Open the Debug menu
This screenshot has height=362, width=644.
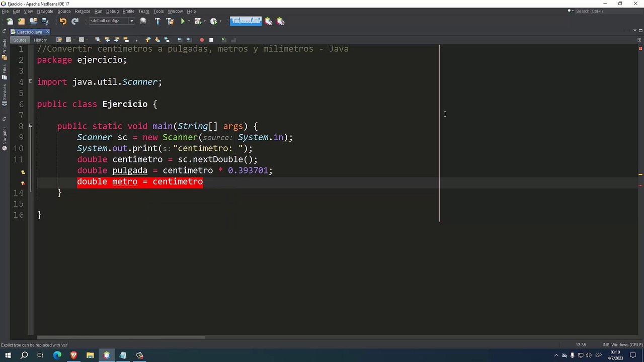(112, 11)
